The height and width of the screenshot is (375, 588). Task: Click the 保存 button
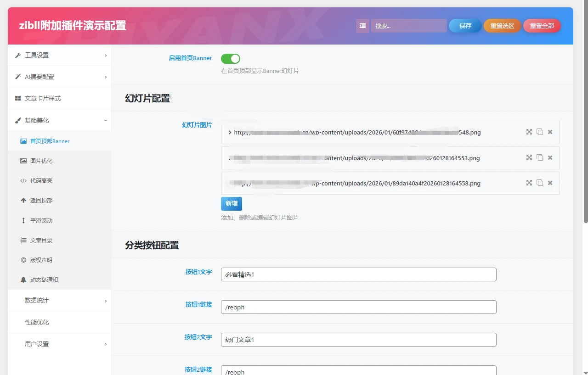(465, 26)
